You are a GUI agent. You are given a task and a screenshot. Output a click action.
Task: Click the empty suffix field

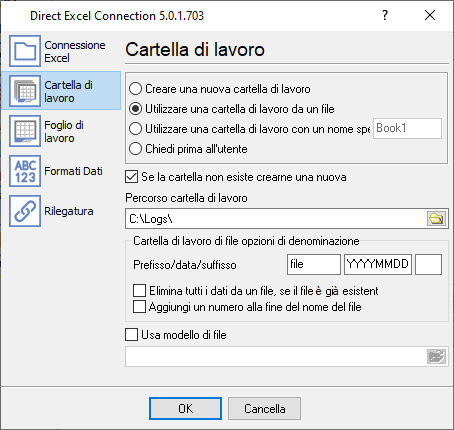(x=428, y=265)
